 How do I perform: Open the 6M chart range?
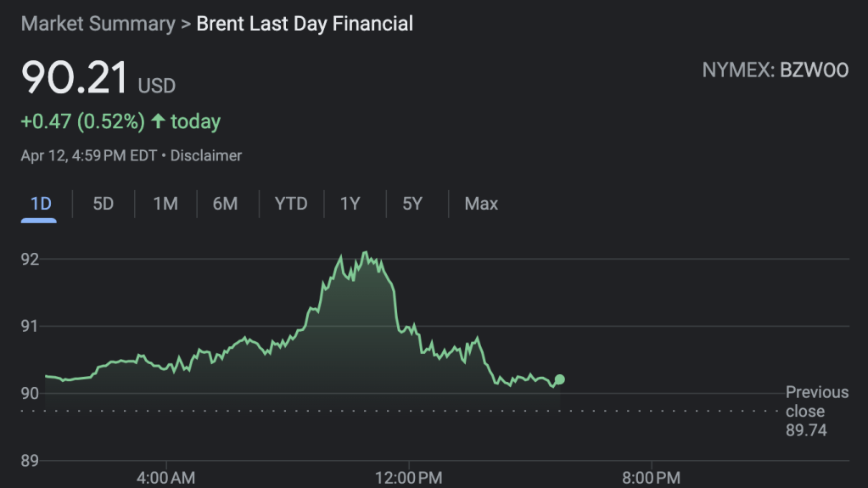225,204
